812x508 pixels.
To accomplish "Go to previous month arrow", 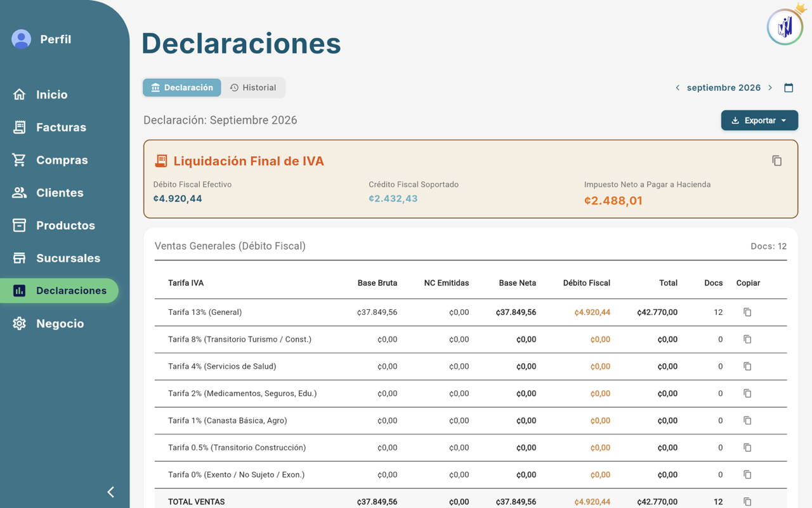I will click(x=678, y=88).
